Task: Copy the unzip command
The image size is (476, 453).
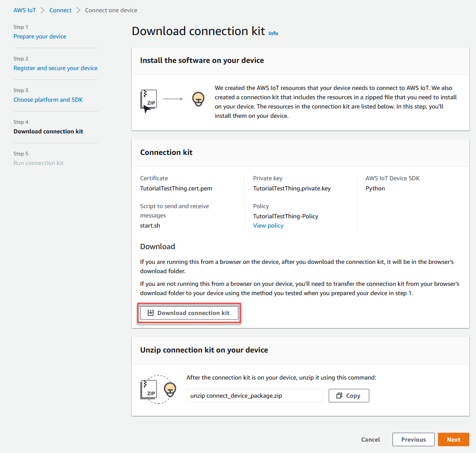Action: click(x=349, y=396)
